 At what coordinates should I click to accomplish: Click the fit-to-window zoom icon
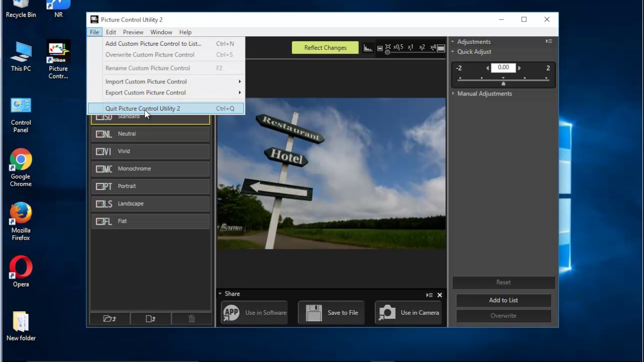pos(388,46)
